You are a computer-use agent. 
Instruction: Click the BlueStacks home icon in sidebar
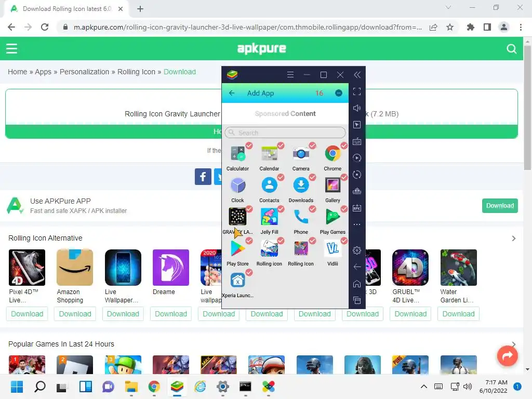point(357,284)
